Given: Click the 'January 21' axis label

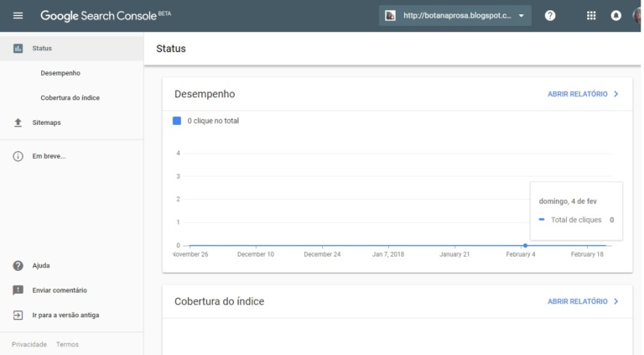Looking at the screenshot, I should click(454, 254).
